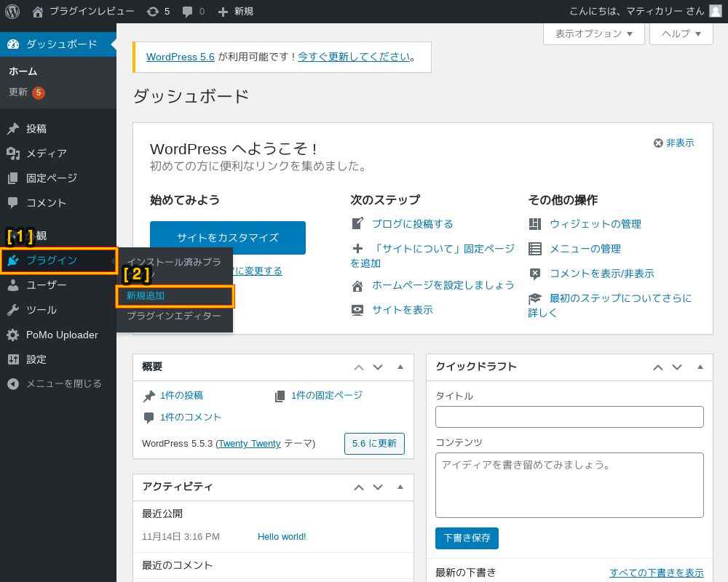
Task: Click the 今すぐ更新してください link
Action: tap(354, 57)
